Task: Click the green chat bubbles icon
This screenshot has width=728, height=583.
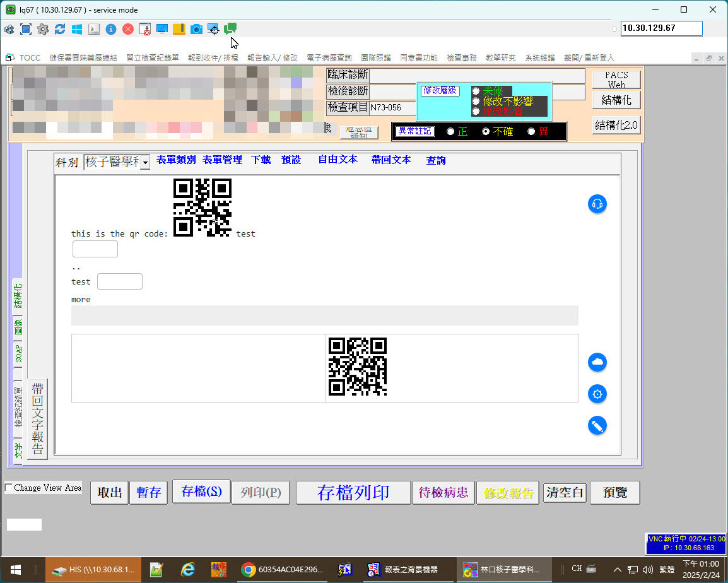Action: [230, 28]
